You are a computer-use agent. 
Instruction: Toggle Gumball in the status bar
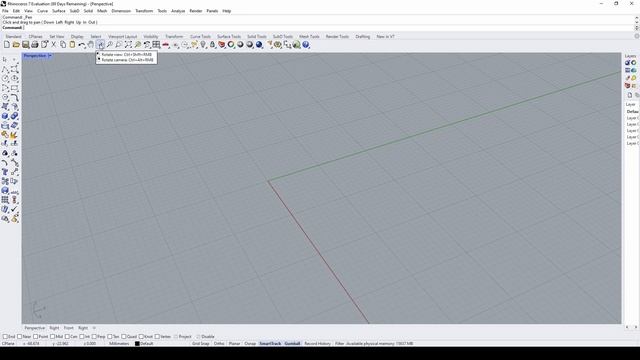pyautogui.click(x=292, y=344)
